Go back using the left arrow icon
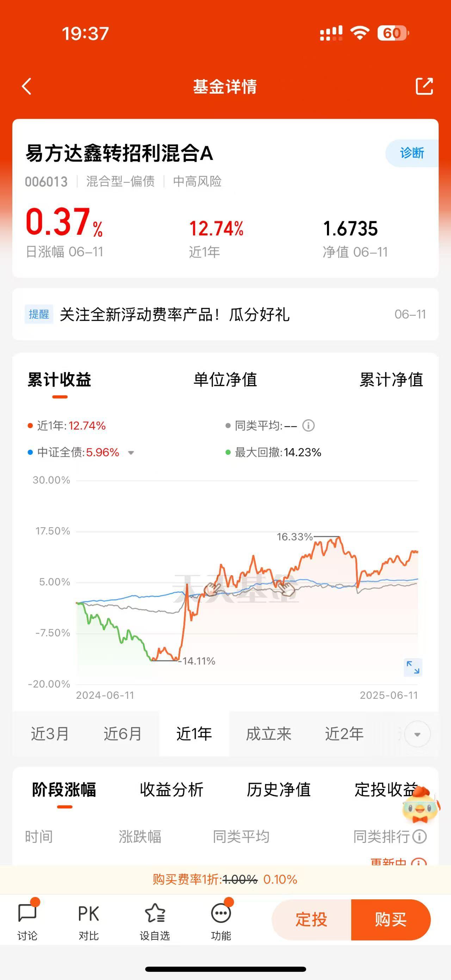The height and width of the screenshot is (980, 451). 27,86
